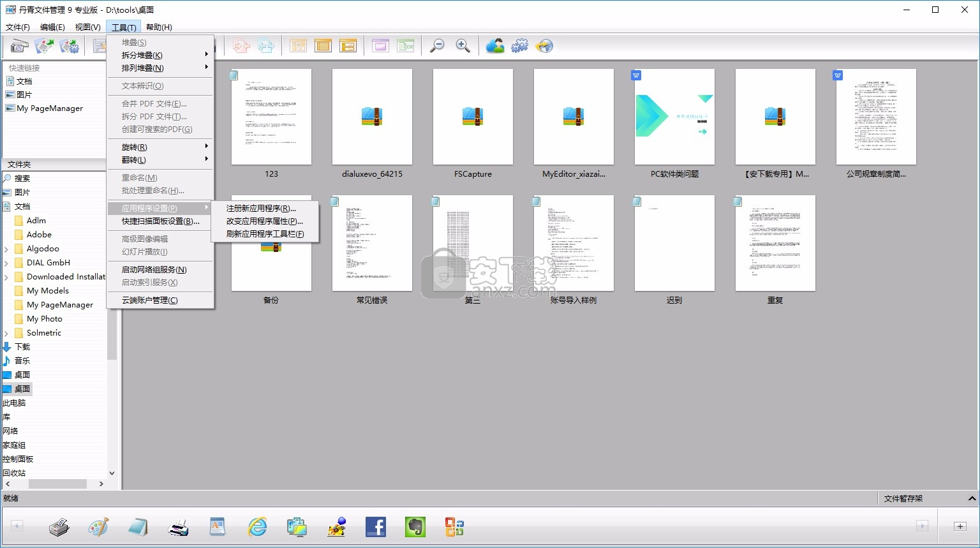
Task: Send to Evernote elephant icon
Action: [415, 527]
